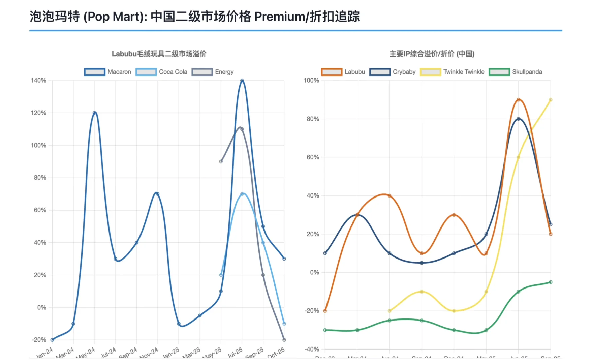This screenshot has width=592, height=364.
Task: Click the Coca Cola 70% peak point
Action: click(x=243, y=193)
